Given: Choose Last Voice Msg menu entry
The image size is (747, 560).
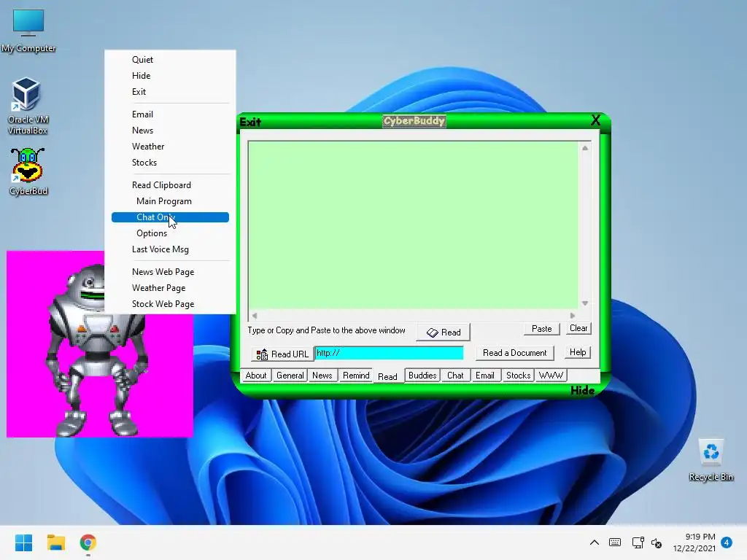Looking at the screenshot, I should (x=170, y=249).
